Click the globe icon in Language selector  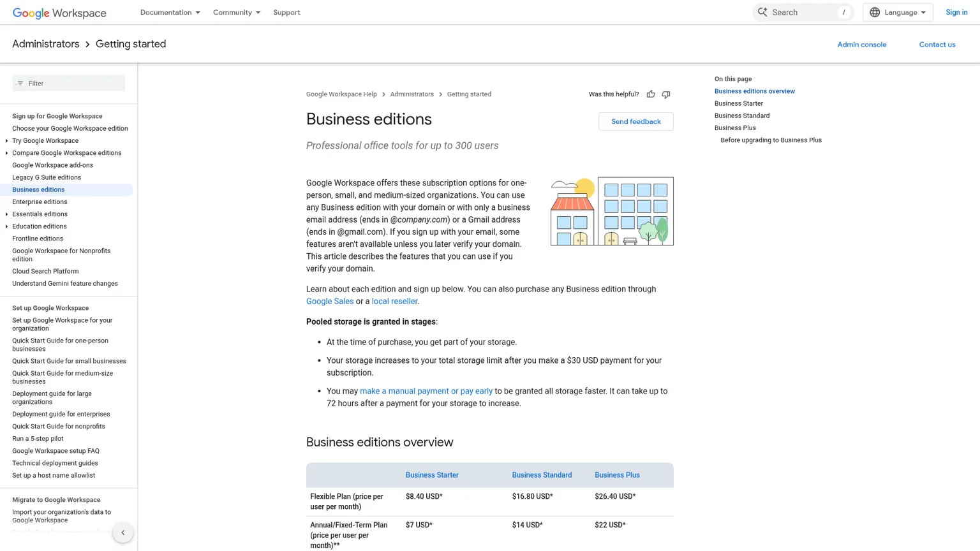[875, 12]
